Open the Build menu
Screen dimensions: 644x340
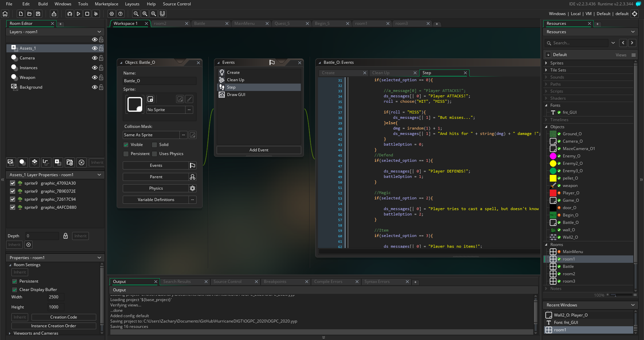click(43, 4)
